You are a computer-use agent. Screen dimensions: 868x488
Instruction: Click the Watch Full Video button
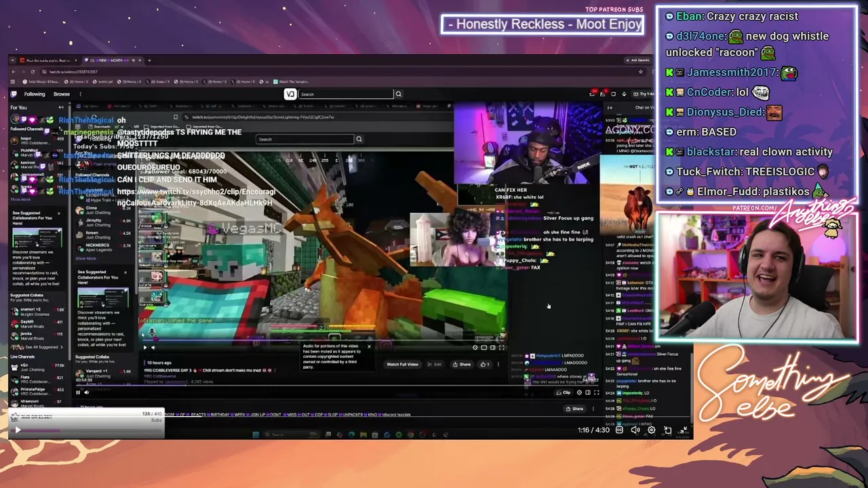click(402, 365)
